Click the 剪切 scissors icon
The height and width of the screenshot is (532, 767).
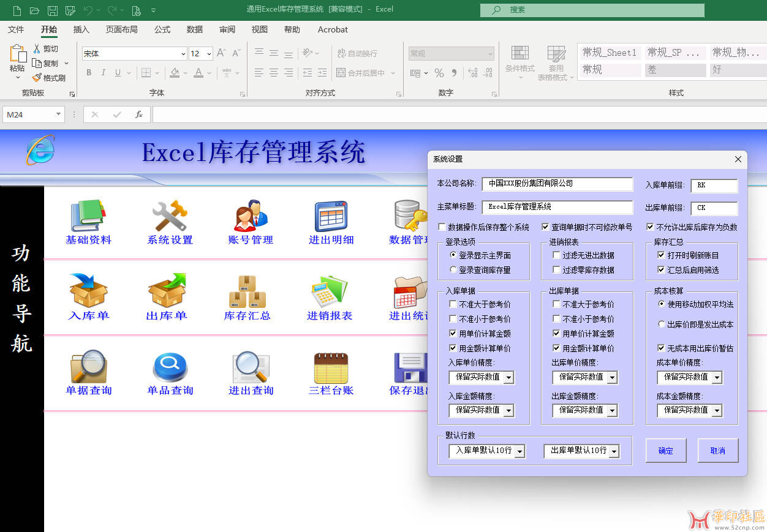(x=37, y=48)
